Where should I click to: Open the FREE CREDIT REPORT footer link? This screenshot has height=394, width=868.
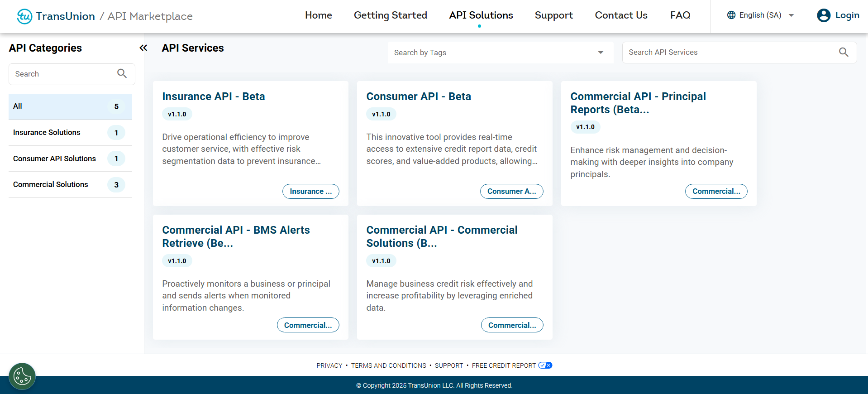504,365
